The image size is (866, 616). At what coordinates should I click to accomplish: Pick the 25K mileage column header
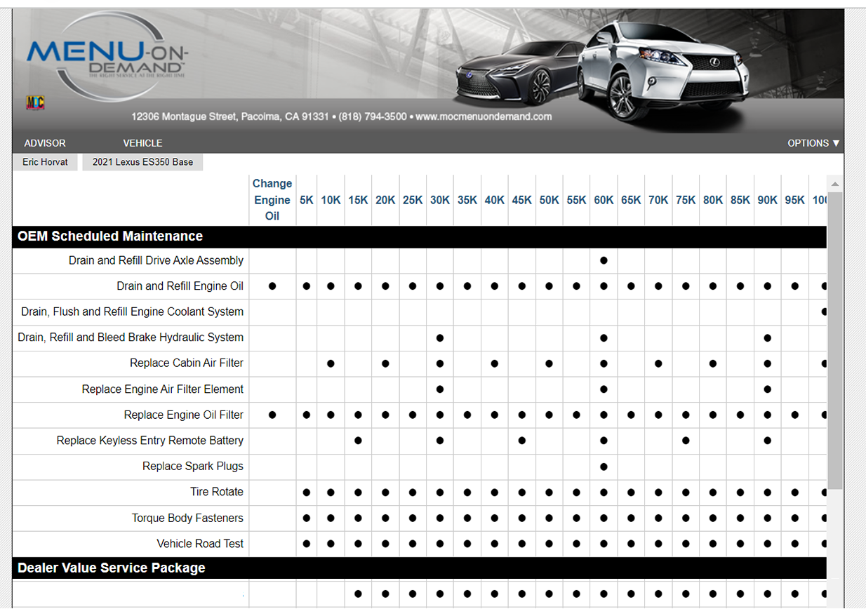click(x=413, y=200)
